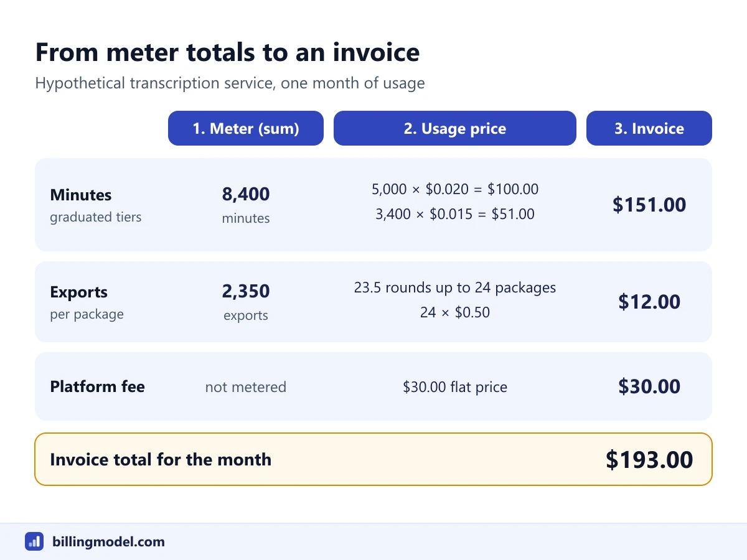Click the Exports row label
This screenshot has height=560, width=747.
79,292
